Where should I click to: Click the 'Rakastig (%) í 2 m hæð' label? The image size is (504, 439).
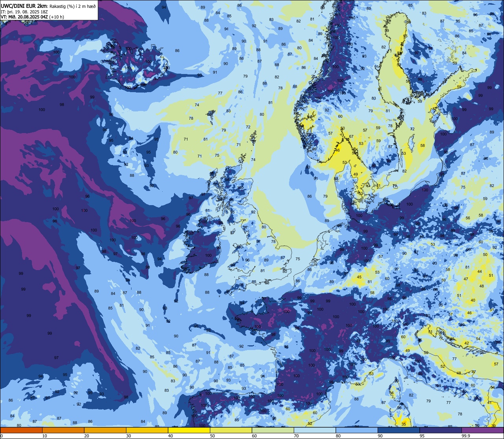pos(73,6)
